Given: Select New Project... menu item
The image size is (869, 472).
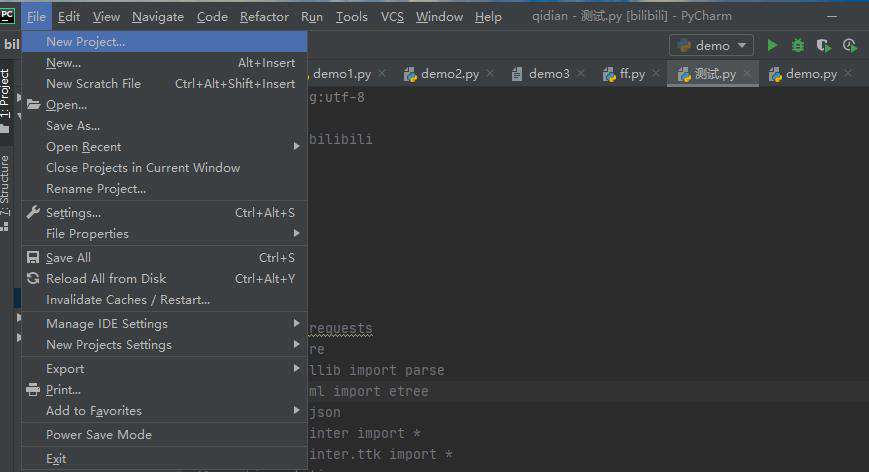Looking at the screenshot, I should [x=165, y=42].
